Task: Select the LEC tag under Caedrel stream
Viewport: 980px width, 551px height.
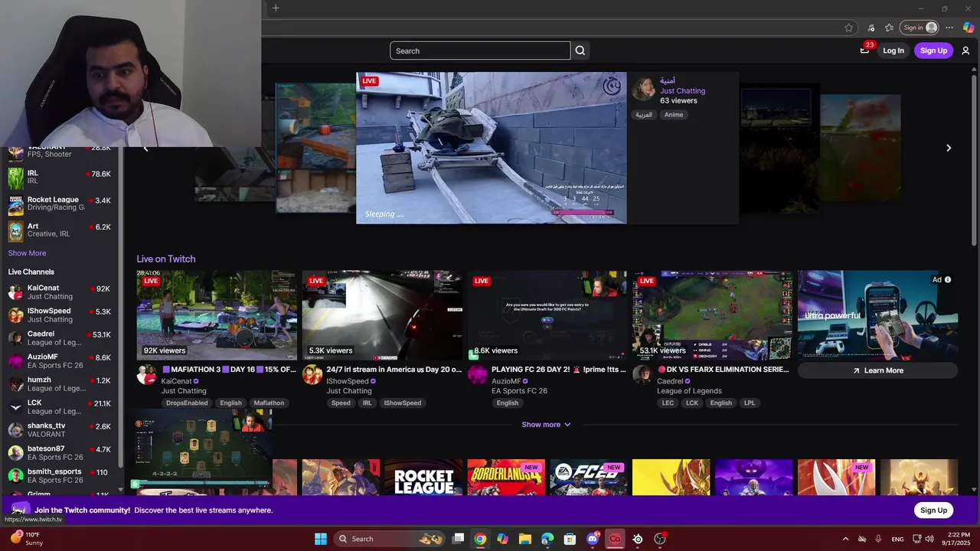Action: pos(668,403)
